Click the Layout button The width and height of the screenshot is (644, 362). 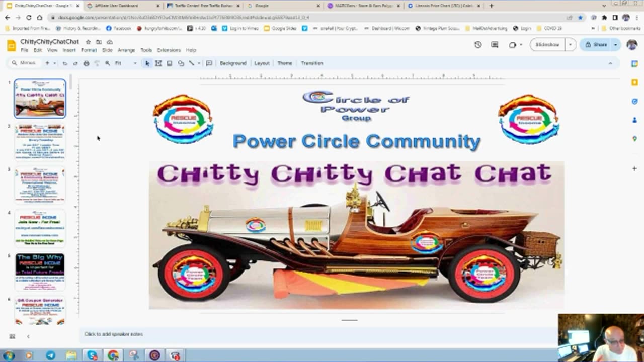coord(262,63)
